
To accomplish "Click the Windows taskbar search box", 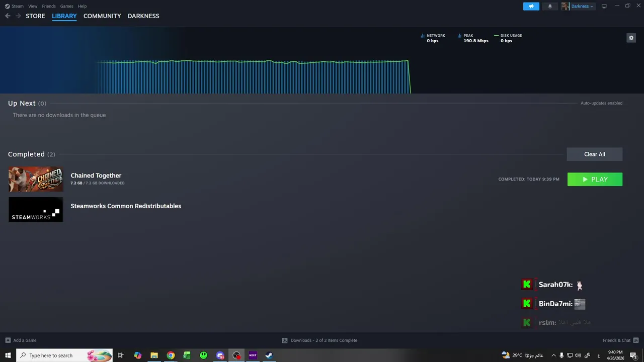I will tap(64, 355).
